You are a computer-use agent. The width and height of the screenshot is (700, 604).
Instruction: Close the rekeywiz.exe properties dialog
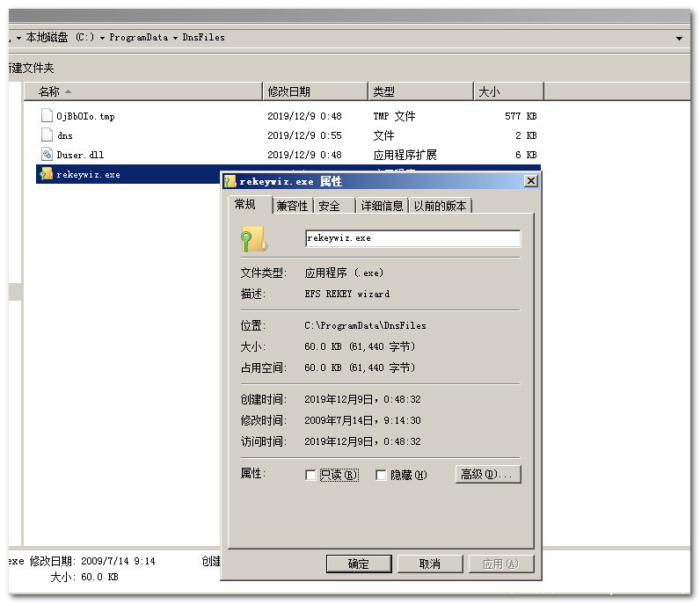point(531,181)
